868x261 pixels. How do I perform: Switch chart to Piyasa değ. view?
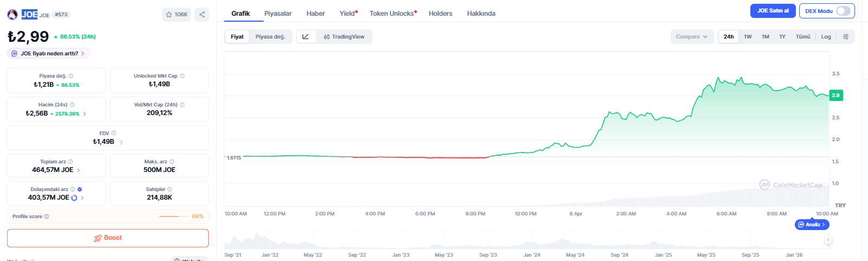270,37
